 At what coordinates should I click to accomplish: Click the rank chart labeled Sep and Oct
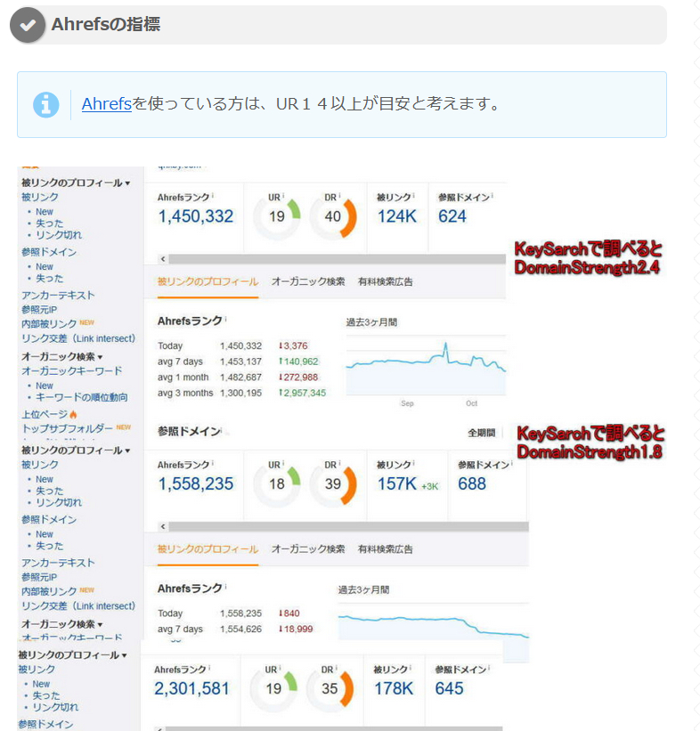coord(426,371)
